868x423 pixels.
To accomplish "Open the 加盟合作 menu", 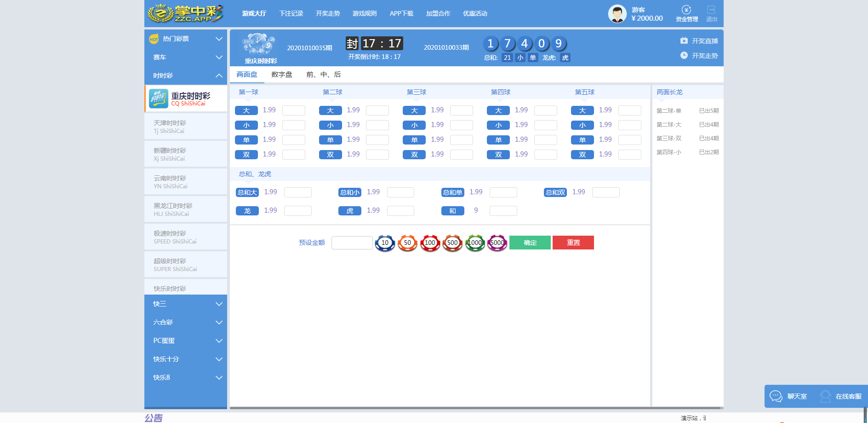I will point(438,13).
